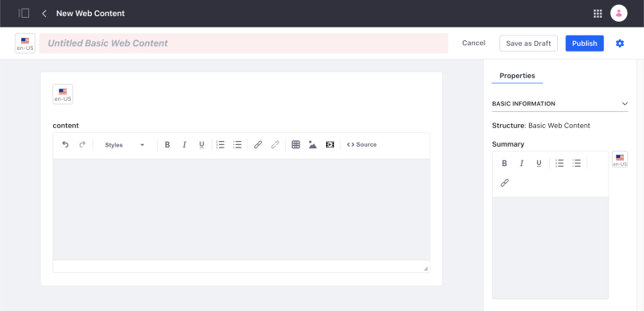Save the article as draft
Image resolution: width=644 pixels, height=311 pixels.
pos(528,44)
